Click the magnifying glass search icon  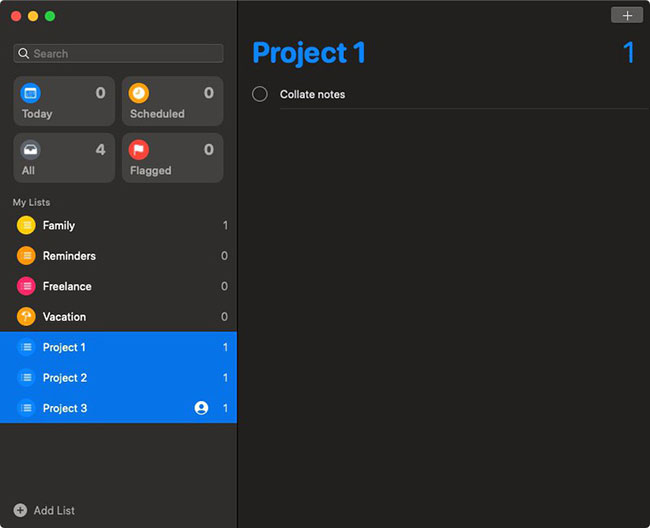coord(24,53)
